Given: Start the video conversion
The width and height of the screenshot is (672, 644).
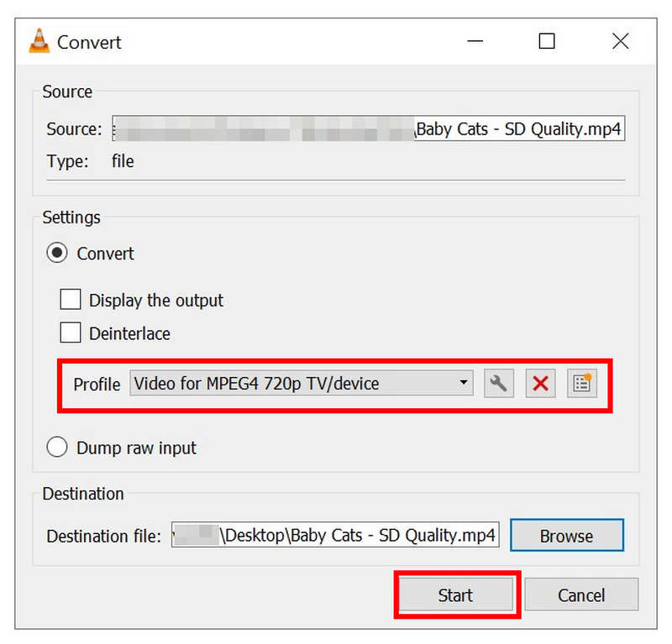Looking at the screenshot, I should (455, 594).
